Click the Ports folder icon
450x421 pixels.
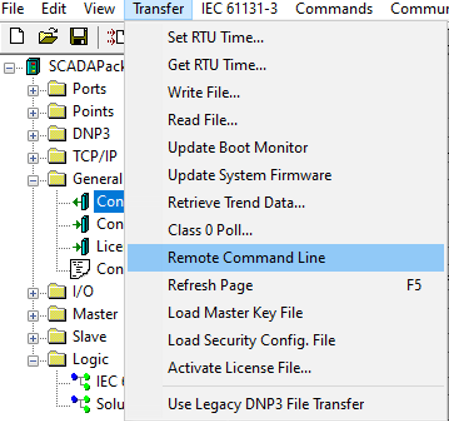57,89
